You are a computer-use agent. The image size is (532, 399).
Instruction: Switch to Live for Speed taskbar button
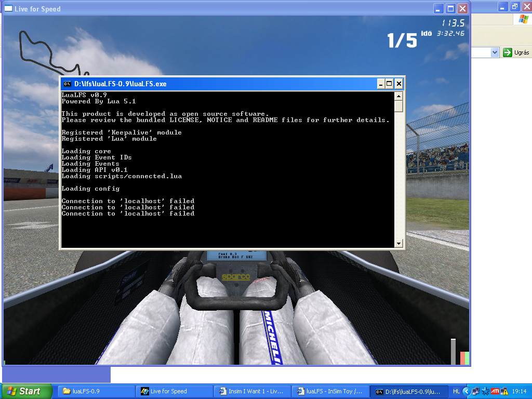pyautogui.click(x=175, y=391)
